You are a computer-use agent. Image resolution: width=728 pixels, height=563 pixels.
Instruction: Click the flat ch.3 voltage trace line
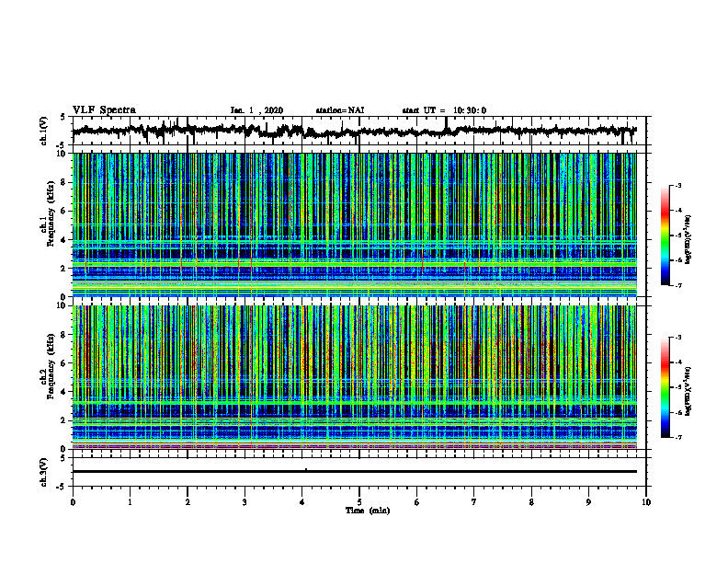pyautogui.click(x=355, y=472)
